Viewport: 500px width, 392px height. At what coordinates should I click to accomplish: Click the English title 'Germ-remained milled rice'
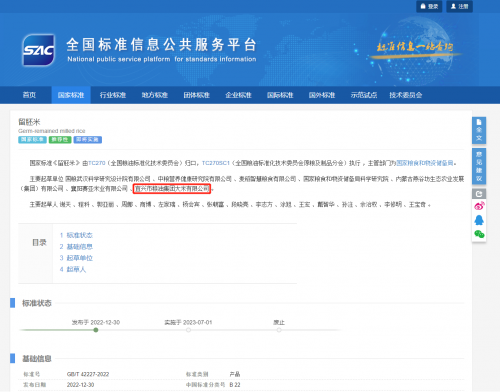pos(52,131)
